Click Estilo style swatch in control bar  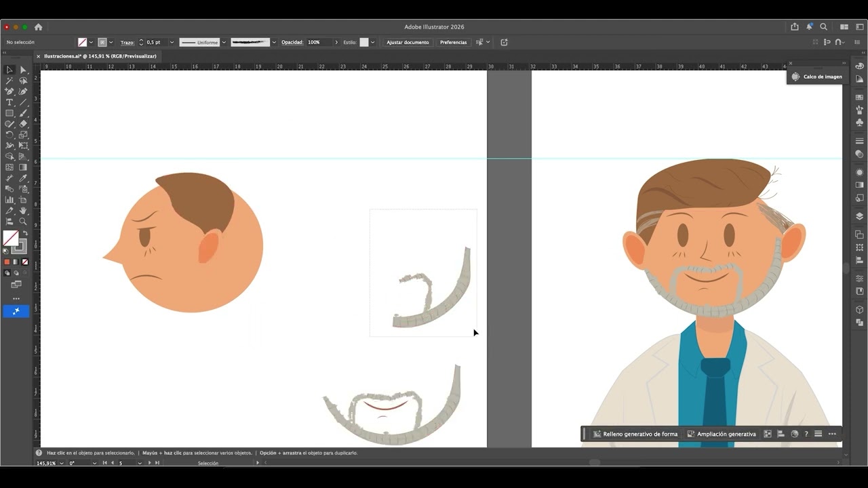click(364, 42)
